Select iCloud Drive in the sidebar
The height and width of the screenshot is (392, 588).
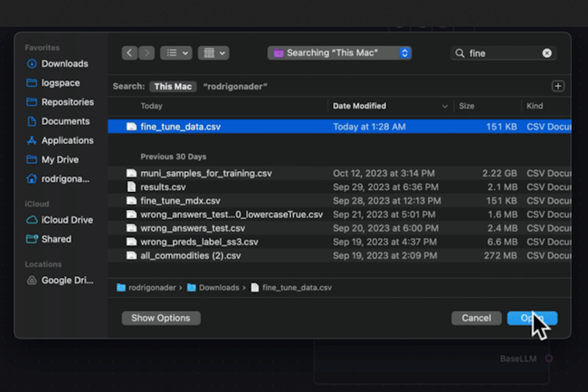tap(67, 220)
